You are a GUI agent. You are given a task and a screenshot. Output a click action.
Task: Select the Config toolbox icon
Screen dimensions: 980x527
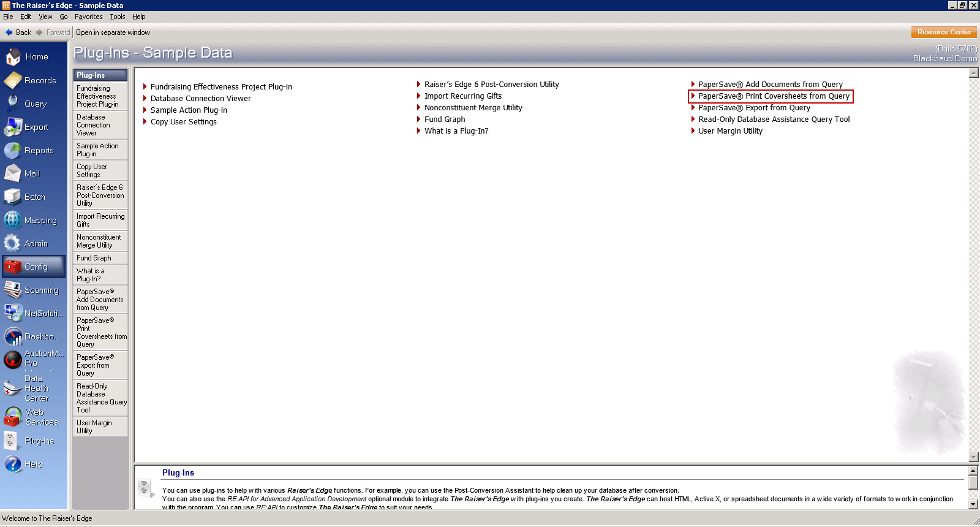coord(13,267)
